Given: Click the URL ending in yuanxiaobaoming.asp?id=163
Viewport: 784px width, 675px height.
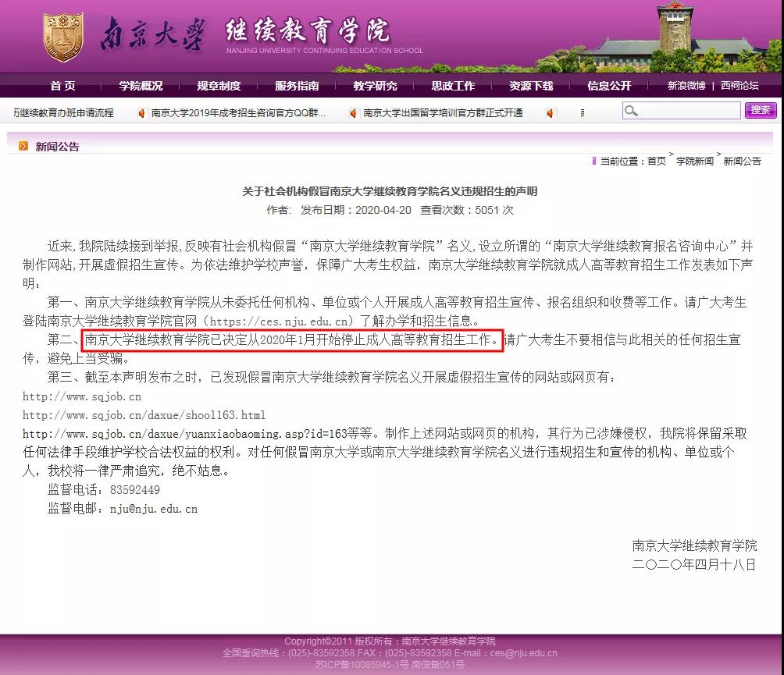Looking at the screenshot, I should click(x=185, y=434).
